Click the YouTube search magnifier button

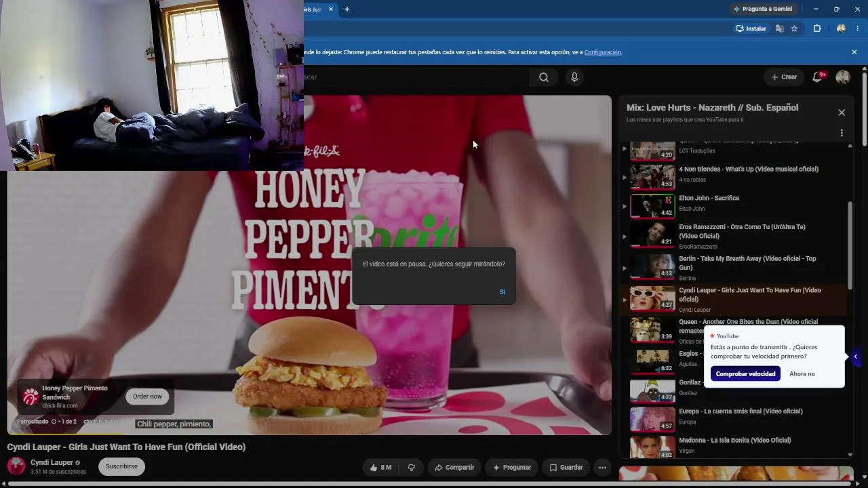544,77
